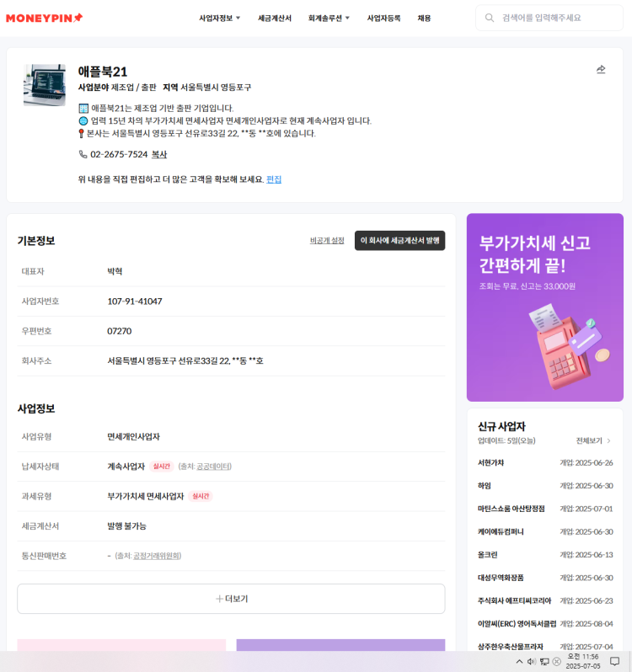
Task: Open the 채용 menu item
Action: (424, 18)
